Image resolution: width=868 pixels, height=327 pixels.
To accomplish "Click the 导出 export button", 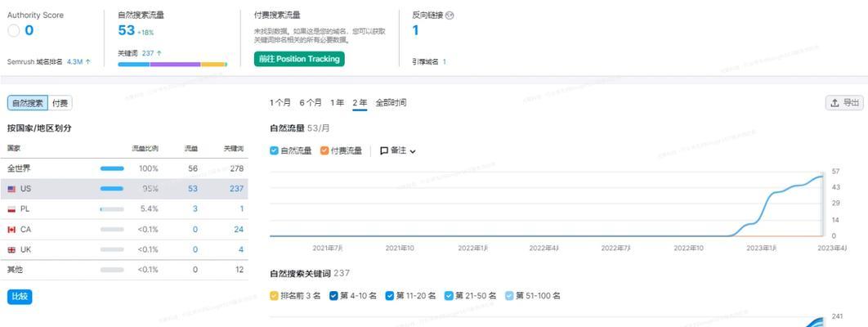I will click(x=844, y=103).
